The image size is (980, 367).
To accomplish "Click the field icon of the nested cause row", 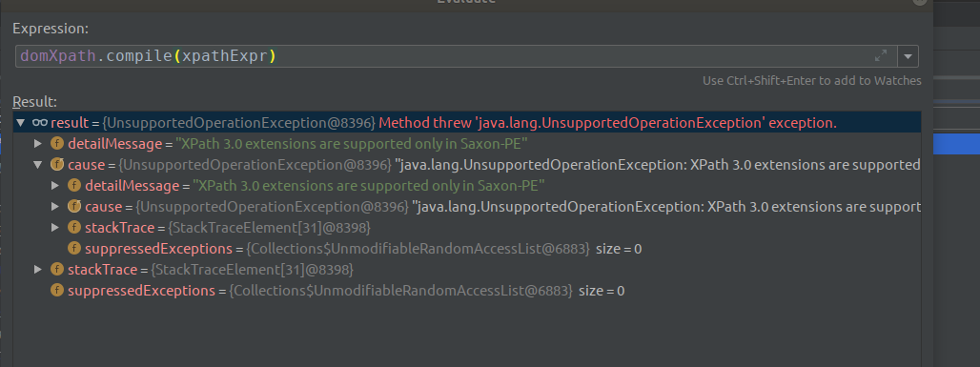I will tap(74, 207).
